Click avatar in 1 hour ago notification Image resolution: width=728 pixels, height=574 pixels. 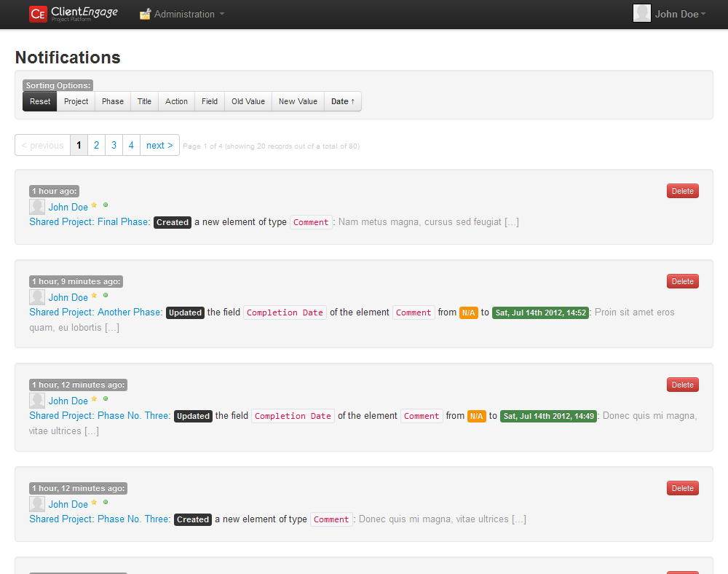37,207
